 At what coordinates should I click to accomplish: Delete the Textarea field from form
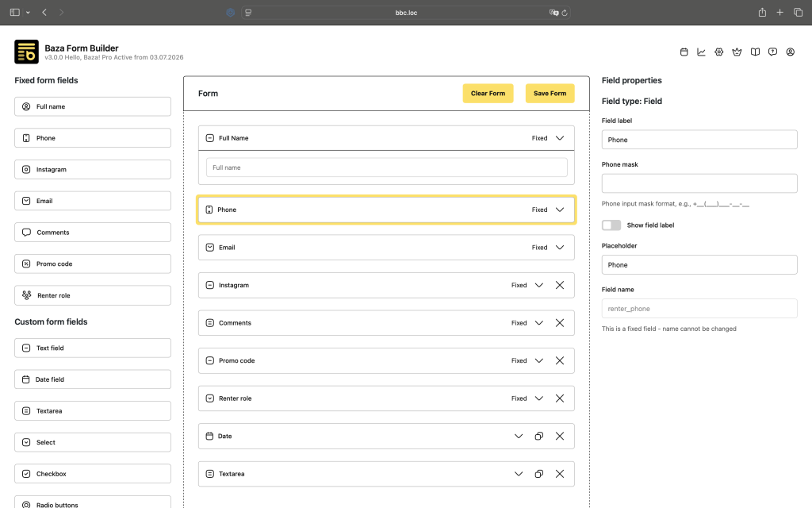[x=560, y=474]
